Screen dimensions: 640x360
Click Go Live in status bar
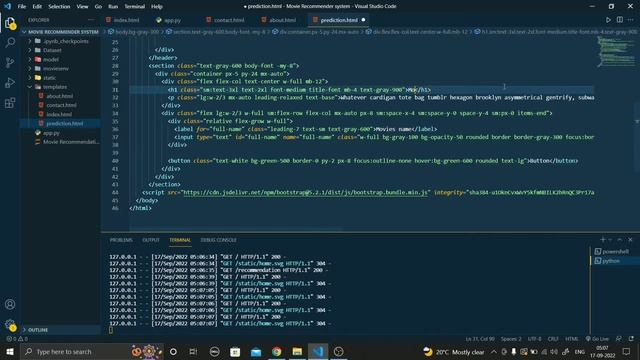pyautogui.click(x=597, y=339)
